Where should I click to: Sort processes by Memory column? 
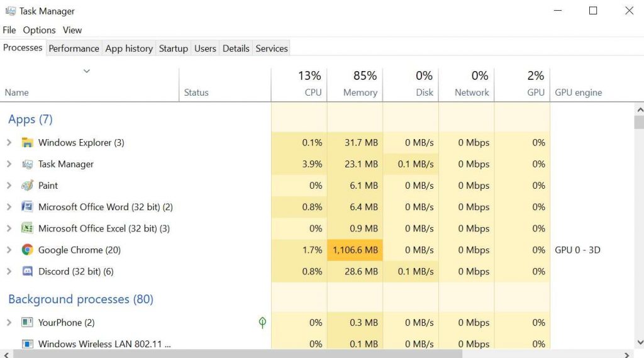pyautogui.click(x=355, y=85)
